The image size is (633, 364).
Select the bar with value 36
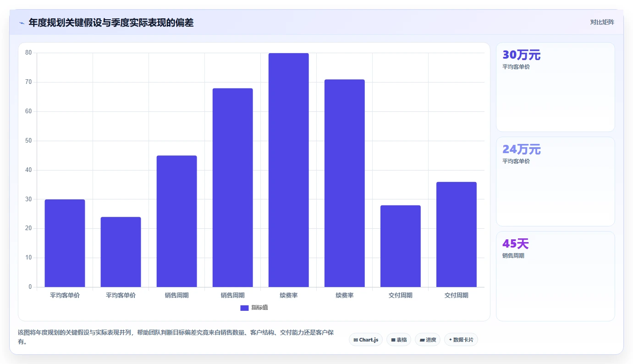456,235
